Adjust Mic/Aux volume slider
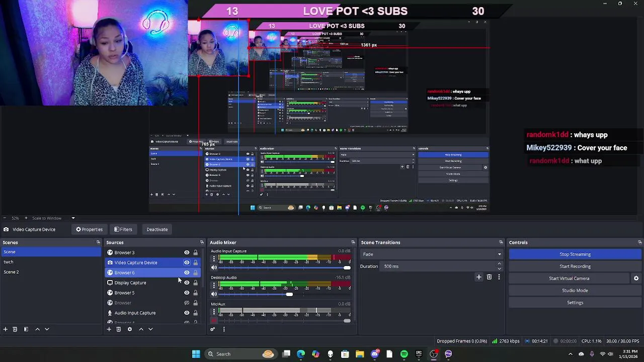The width and height of the screenshot is (644, 362). tap(285, 321)
